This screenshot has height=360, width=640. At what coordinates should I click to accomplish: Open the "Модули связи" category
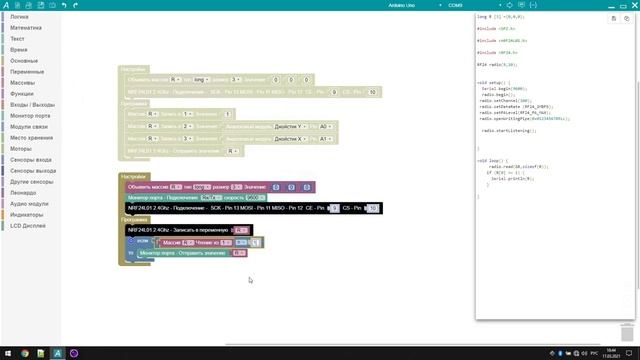point(29,127)
